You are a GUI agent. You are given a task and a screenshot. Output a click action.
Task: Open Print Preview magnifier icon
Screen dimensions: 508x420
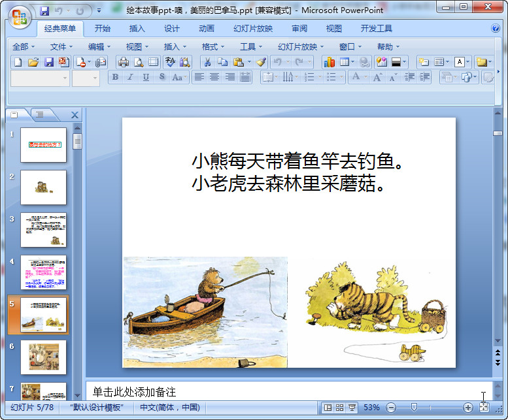coord(139,62)
